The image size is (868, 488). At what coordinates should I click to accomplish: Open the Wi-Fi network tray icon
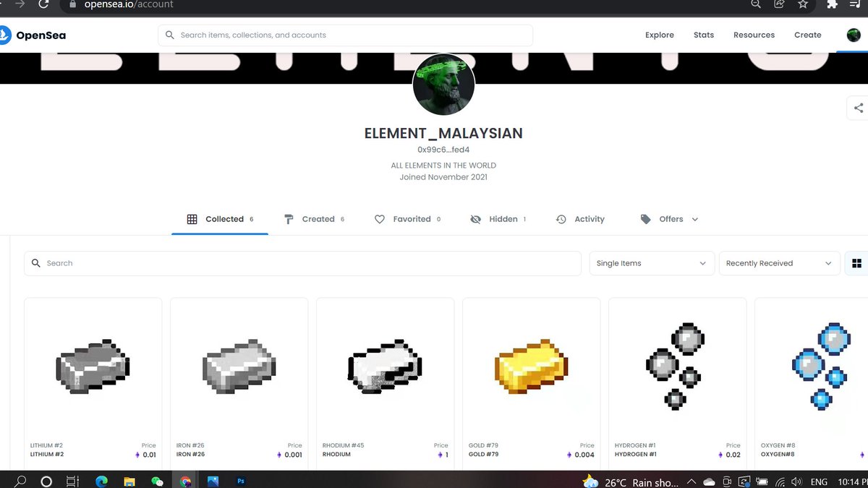point(780,481)
